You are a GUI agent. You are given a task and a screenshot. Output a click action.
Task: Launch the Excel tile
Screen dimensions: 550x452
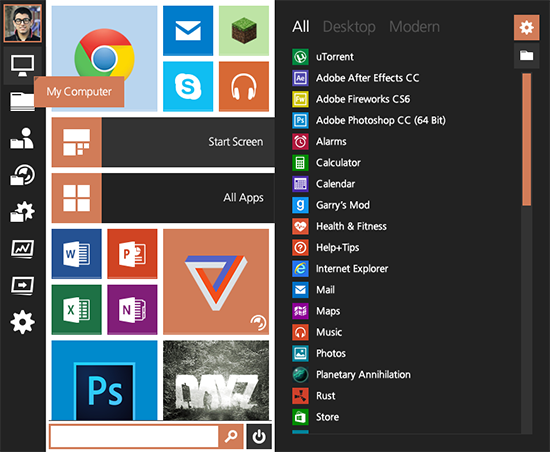(x=76, y=309)
